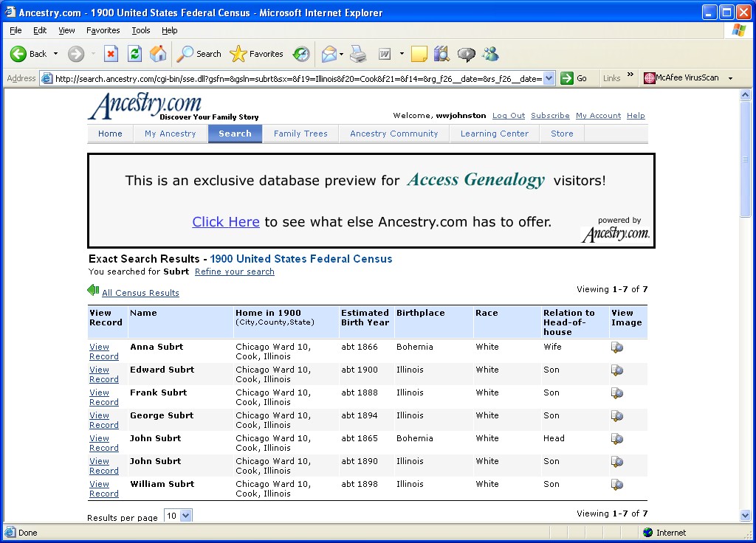Click the Internet zone in status bar
The image size is (756, 543).
tap(664, 533)
